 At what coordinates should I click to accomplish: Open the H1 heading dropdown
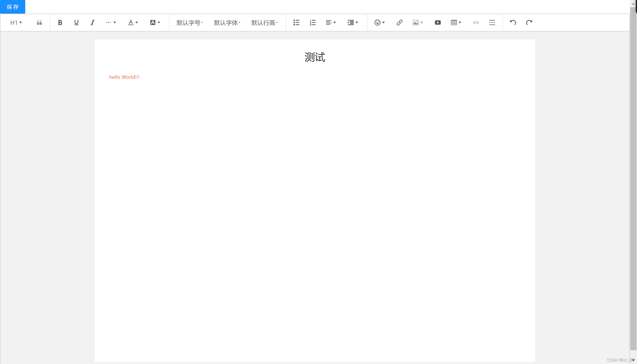16,23
